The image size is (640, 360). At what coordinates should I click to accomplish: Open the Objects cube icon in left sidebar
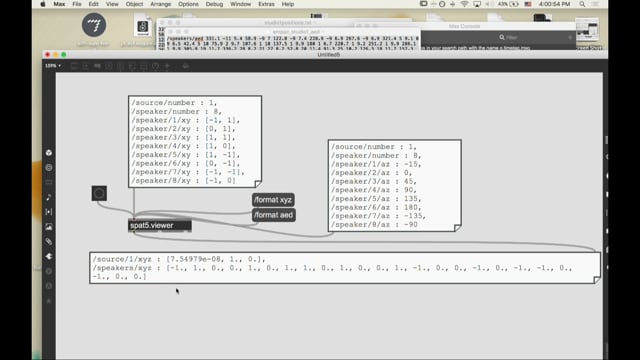[49, 153]
